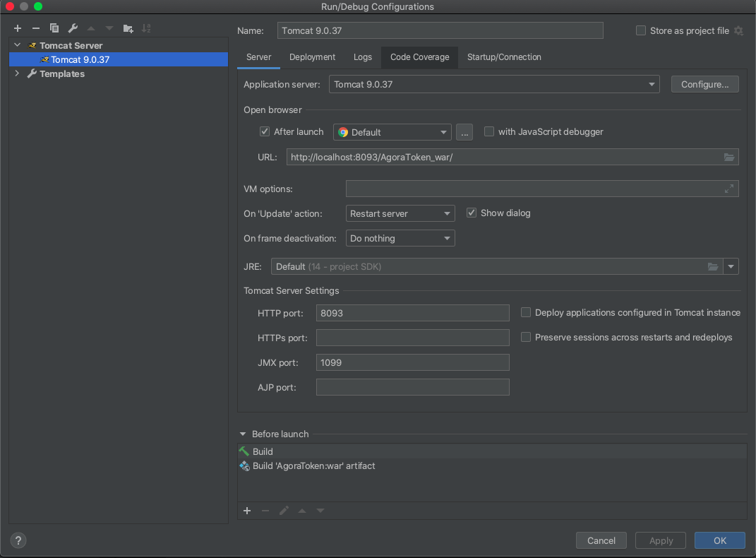
Task: Select Tomcat 9.0.37 configuration in tree
Action: tap(119, 59)
